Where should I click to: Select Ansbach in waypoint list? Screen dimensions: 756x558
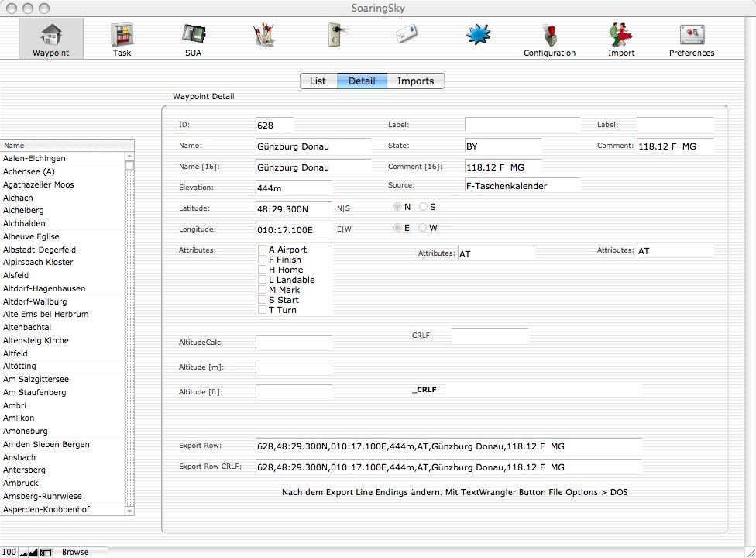(x=63, y=457)
